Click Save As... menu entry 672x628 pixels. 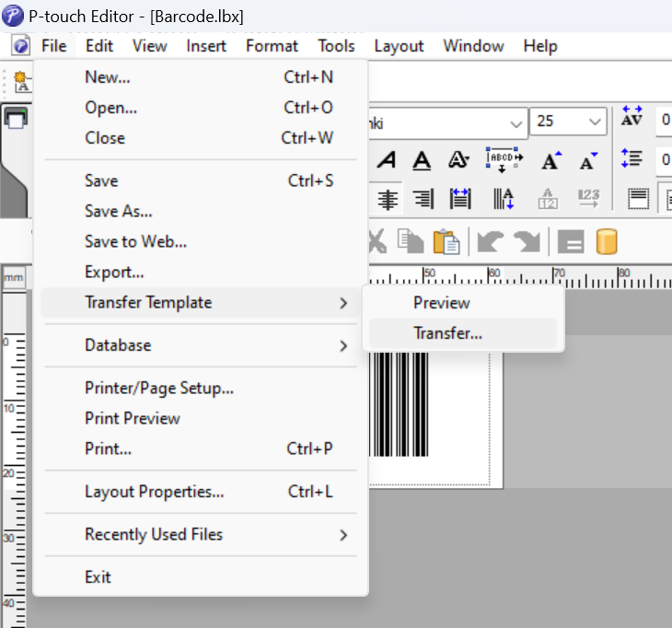[201, 212]
